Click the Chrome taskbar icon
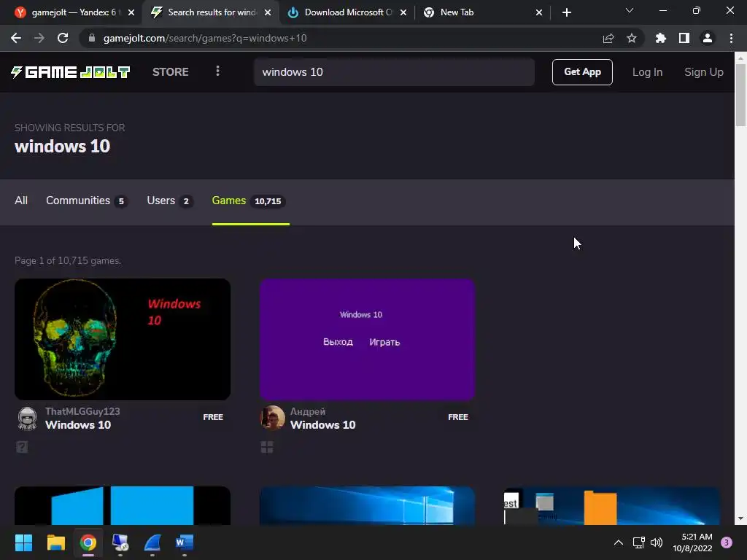Viewport: 747px width, 560px height. coord(88,542)
